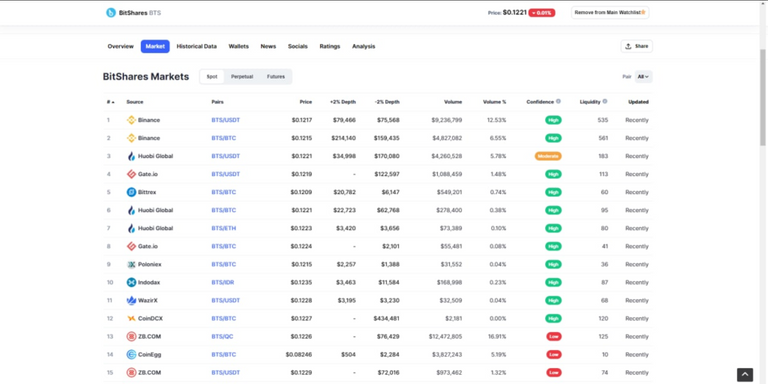Click the Bittrex exchange icon

tap(131, 192)
